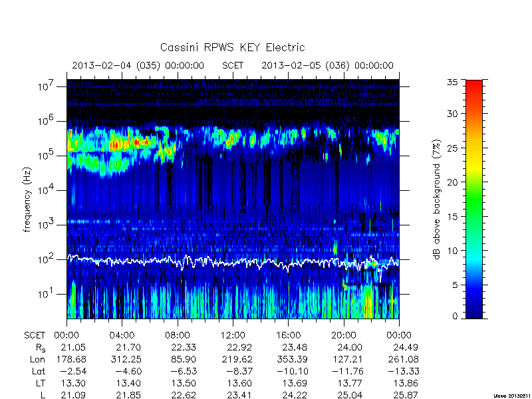Click the plot title "Cassini RPWS KEY Electric"
The image size is (532, 399).
(x=232, y=47)
